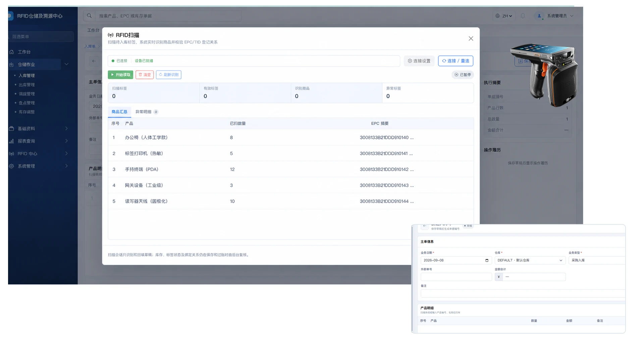Click the 入库单 breadcrumb link

[x=90, y=47]
